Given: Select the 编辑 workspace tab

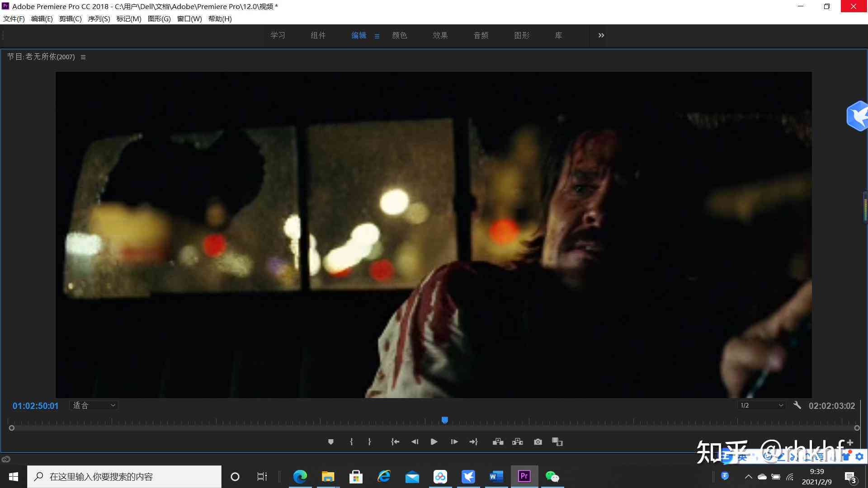Looking at the screenshot, I should (359, 35).
